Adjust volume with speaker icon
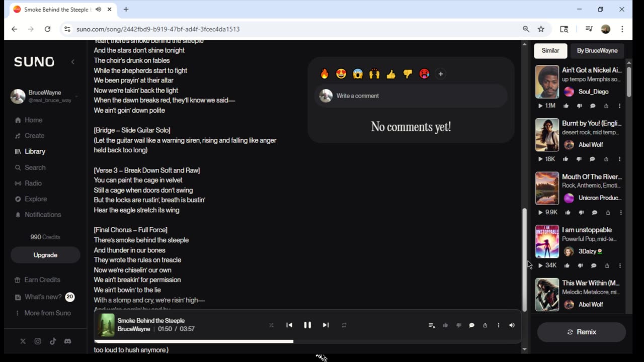This screenshot has width=644, height=362. [x=512, y=325]
